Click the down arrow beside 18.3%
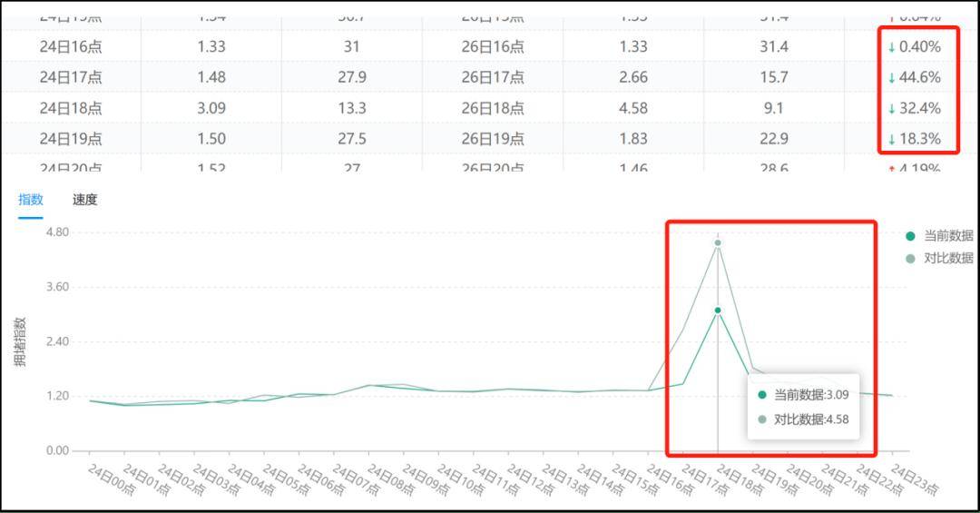Viewport: 980px width, 513px height. point(891,140)
